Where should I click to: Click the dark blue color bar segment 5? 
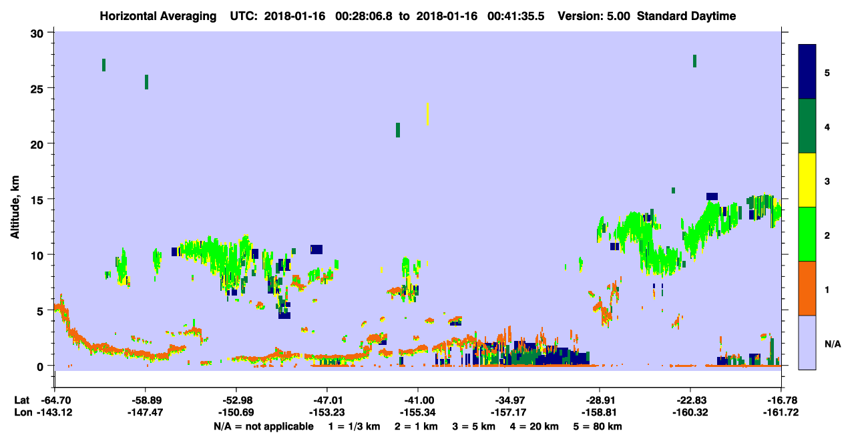click(807, 72)
